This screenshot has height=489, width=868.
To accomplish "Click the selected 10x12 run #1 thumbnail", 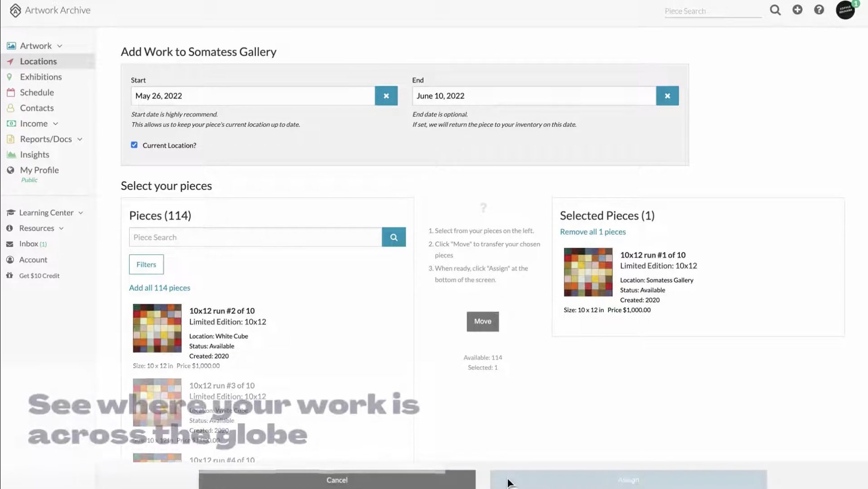I will point(588,272).
